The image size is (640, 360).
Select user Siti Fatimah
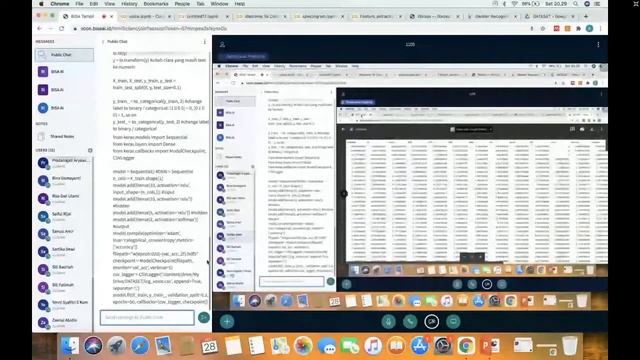63,287
